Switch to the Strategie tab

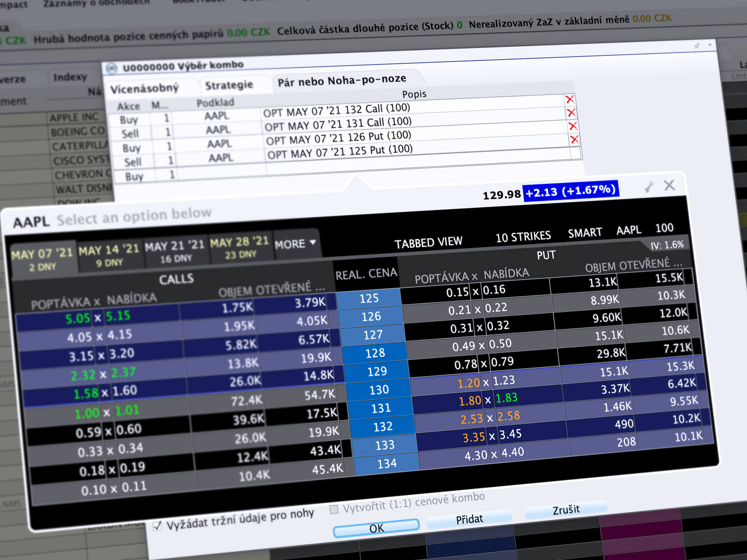click(x=229, y=85)
